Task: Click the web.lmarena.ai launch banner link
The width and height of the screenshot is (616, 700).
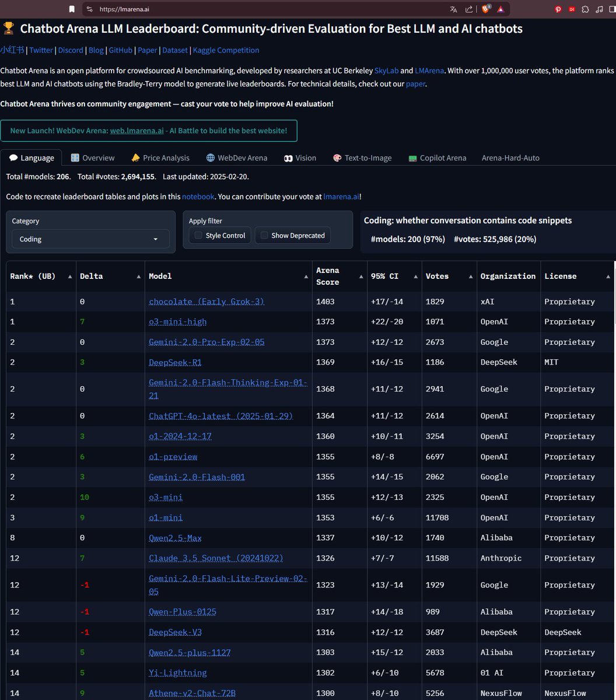Action: pyautogui.click(x=136, y=131)
